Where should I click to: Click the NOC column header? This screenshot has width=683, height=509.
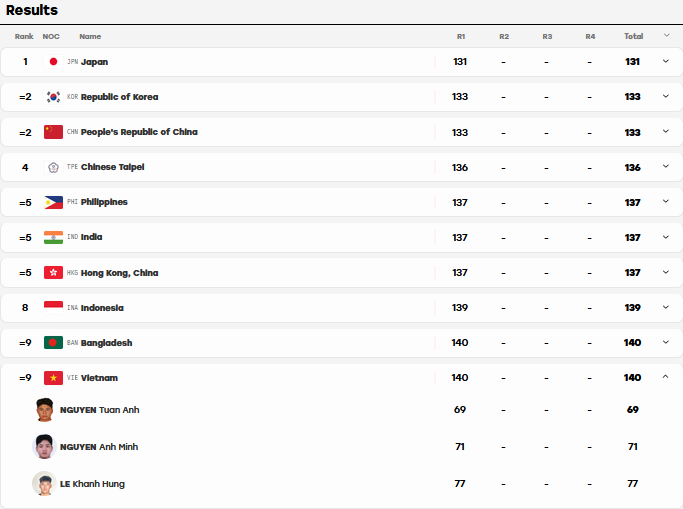tap(51, 37)
